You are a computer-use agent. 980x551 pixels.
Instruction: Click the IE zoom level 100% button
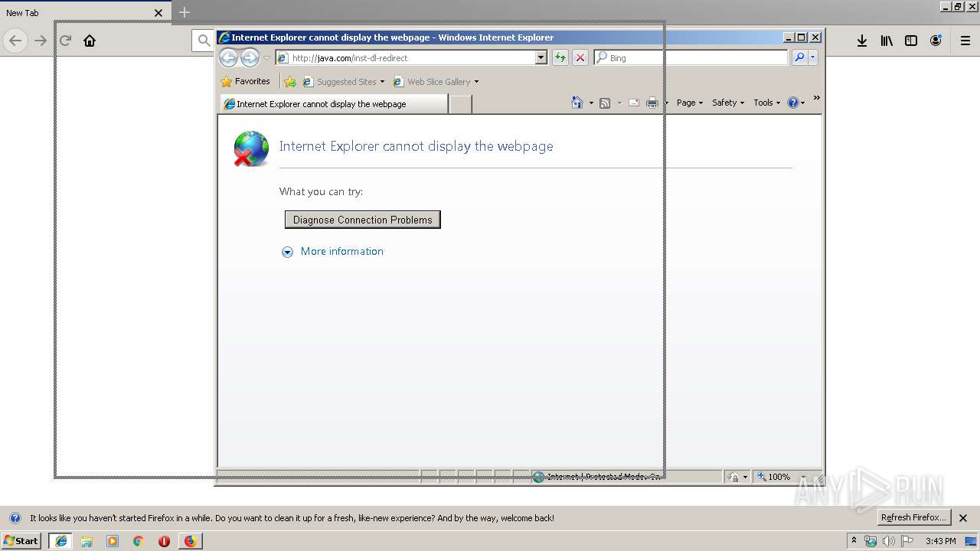(773, 477)
